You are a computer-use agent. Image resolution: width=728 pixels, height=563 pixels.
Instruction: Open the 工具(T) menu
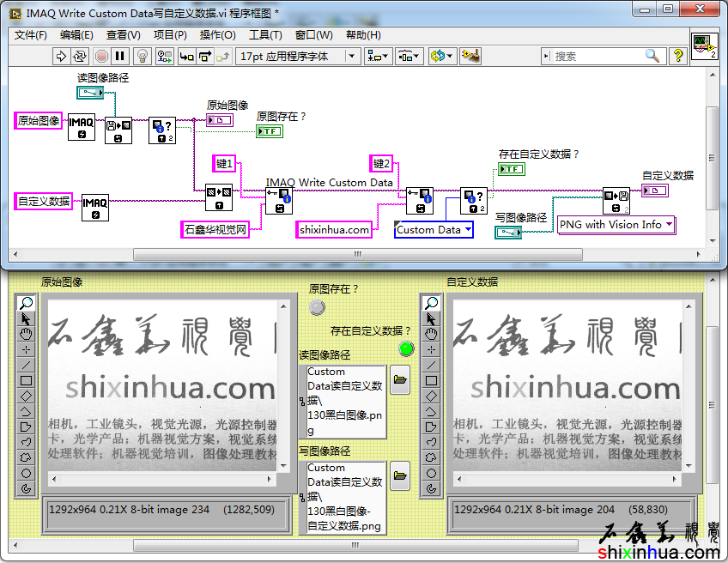[265, 35]
